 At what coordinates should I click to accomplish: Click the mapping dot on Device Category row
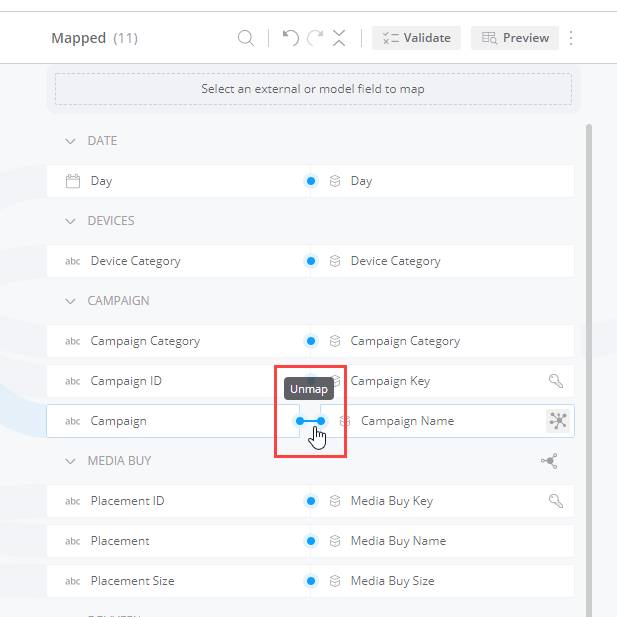click(x=311, y=261)
